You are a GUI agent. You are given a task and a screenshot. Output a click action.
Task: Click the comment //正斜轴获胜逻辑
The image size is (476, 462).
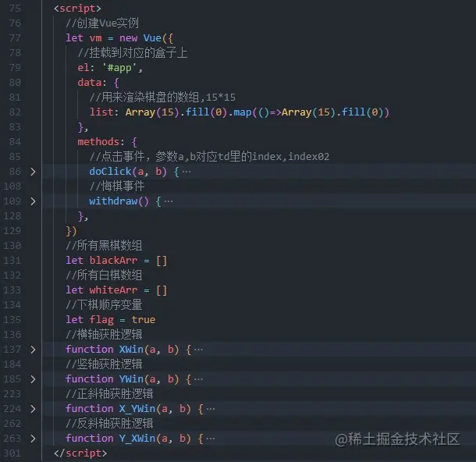tap(109, 394)
